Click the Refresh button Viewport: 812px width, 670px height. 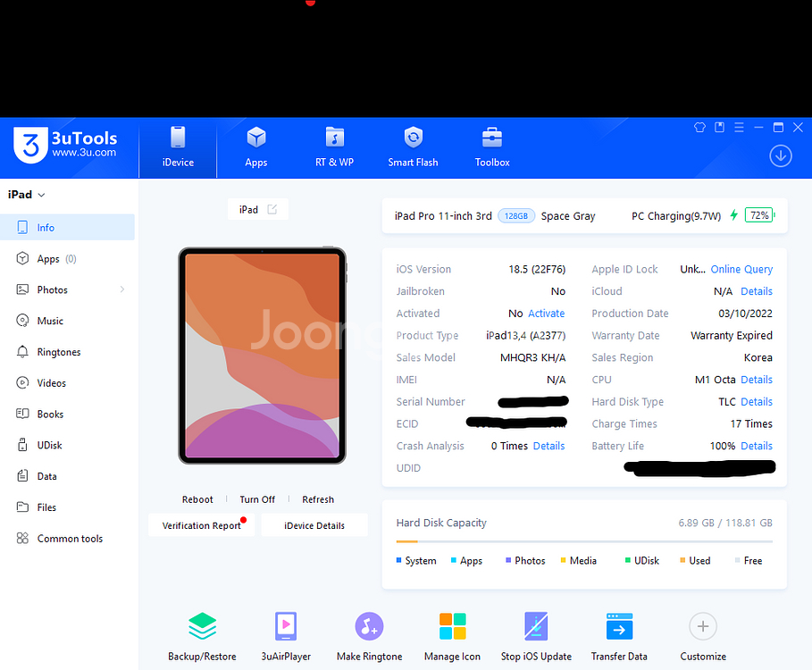(318, 499)
